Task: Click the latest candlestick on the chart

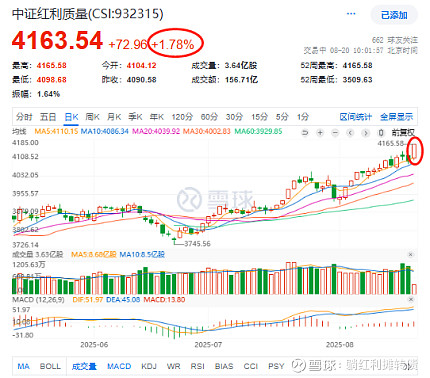Action: point(414,151)
